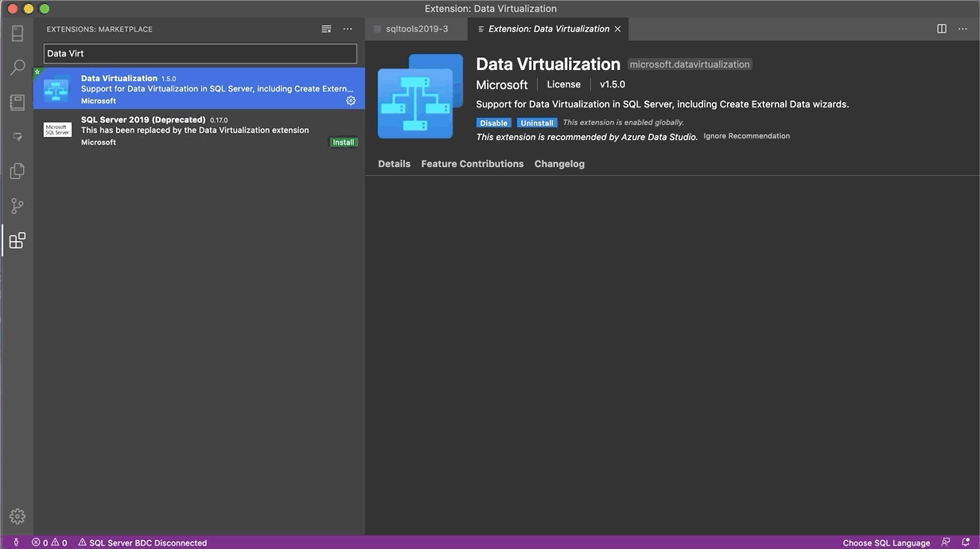Open the notifications bell in the status bar
The image size is (980, 549).
(x=966, y=542)
